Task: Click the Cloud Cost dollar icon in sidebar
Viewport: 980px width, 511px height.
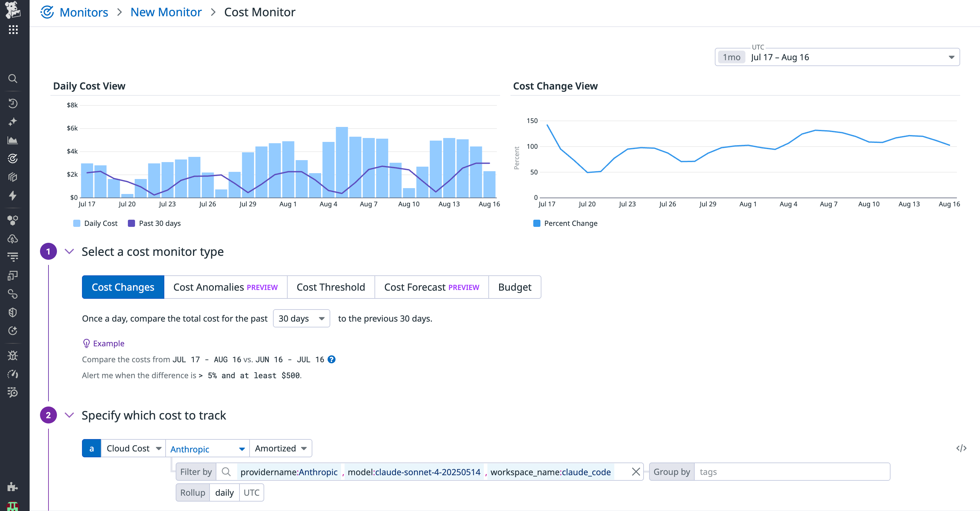Action: [x=13, y=239]
